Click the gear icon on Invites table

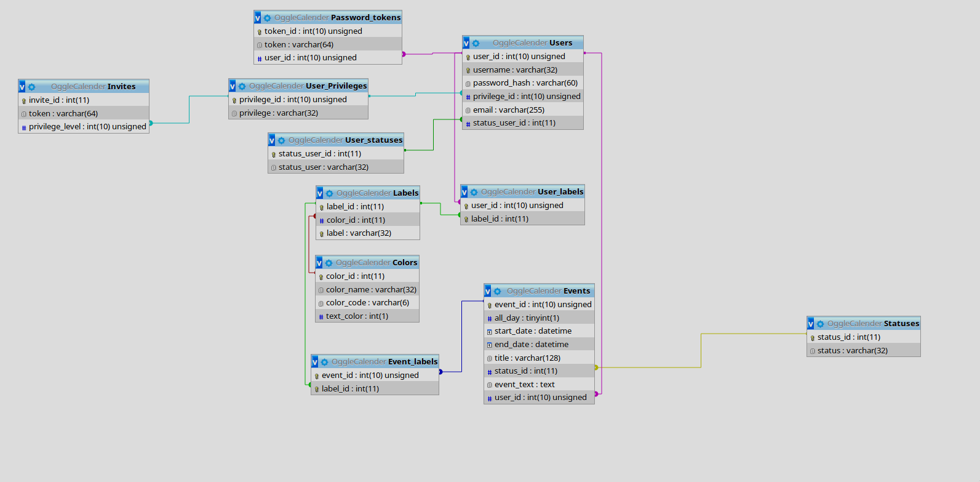31,87
